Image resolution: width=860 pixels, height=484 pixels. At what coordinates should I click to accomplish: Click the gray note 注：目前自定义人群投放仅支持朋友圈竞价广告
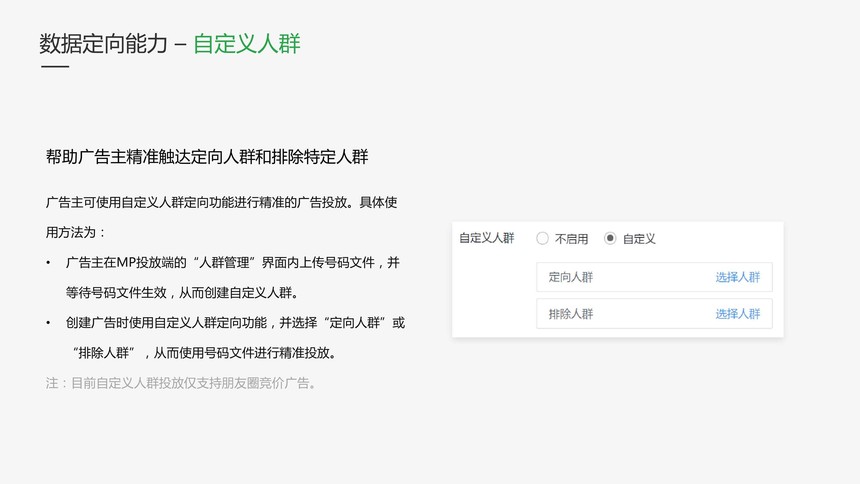pos(182,383)
